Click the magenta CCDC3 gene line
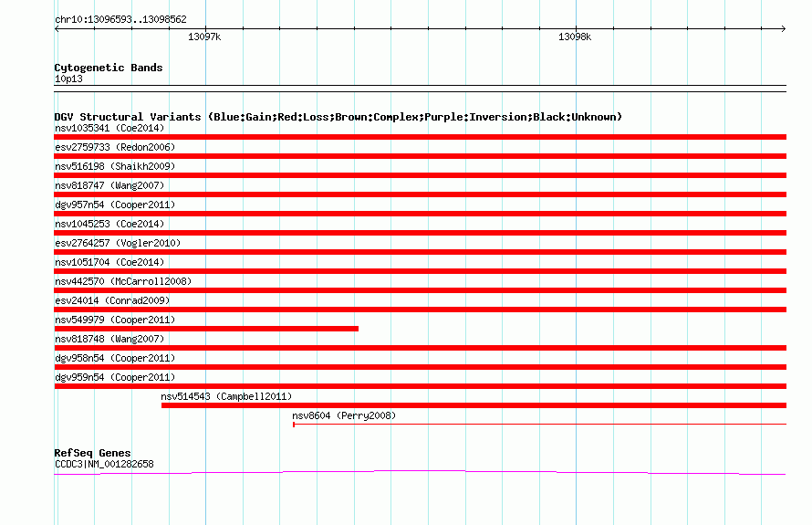Image resolution: width=812 pixels, height=525 pixels. click(x=420, y=472)
